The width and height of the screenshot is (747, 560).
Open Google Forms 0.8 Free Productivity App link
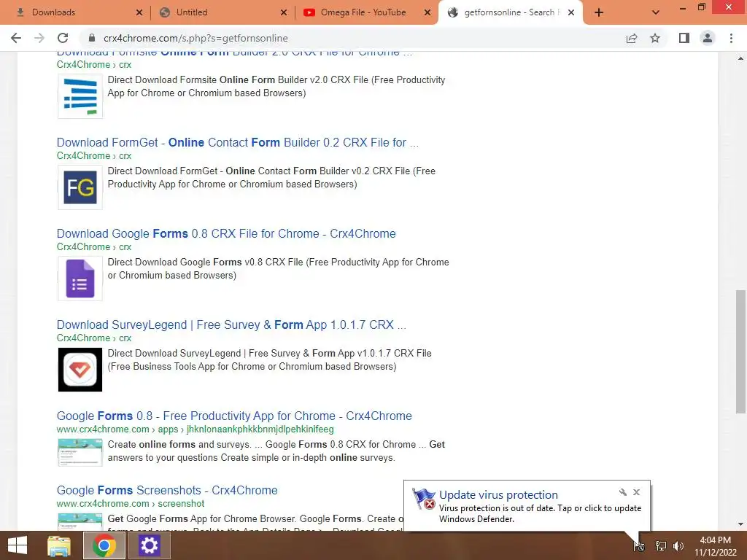tap(234, 416)
